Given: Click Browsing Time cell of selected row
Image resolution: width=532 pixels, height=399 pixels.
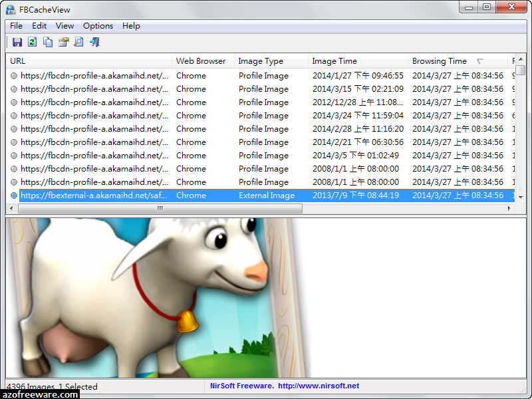Looking at the screenshot, I should [458, 196].
